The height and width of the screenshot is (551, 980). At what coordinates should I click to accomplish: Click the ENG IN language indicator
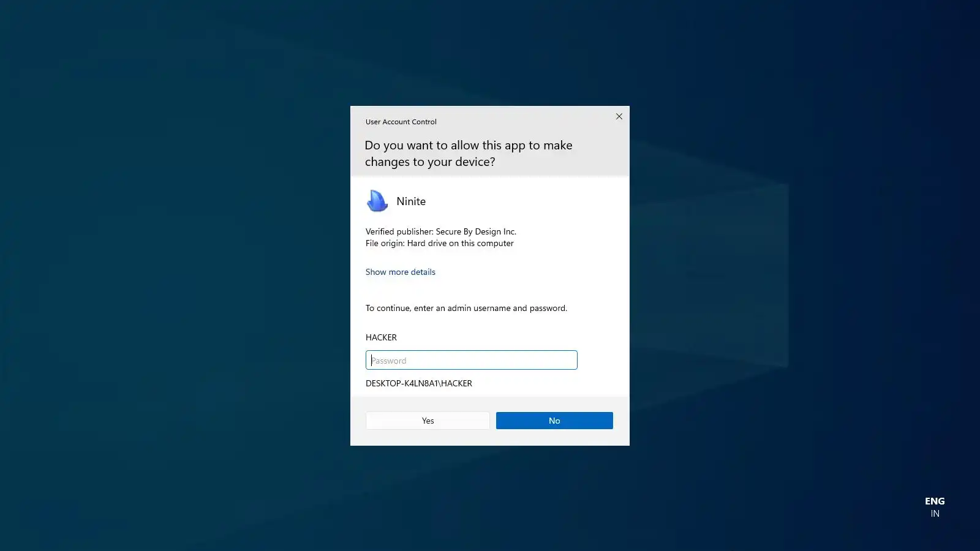coord(935,507)
